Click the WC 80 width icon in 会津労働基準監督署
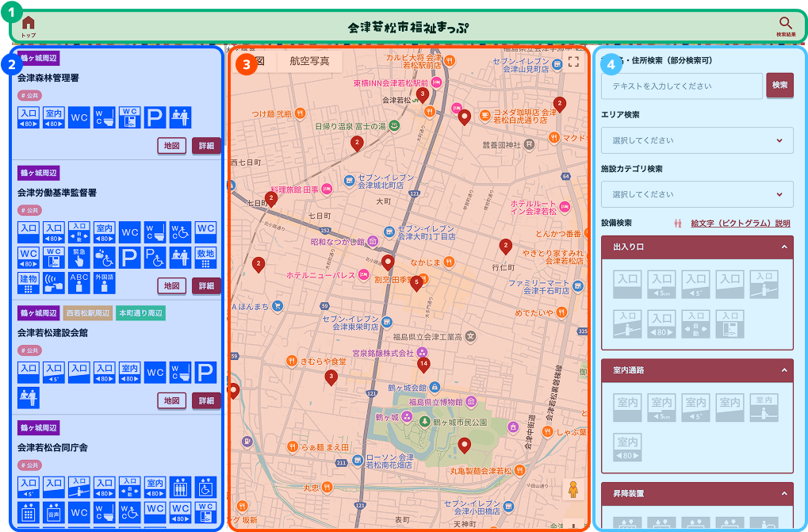This screenshot has height=532, width=808. (x=29, y=258)
